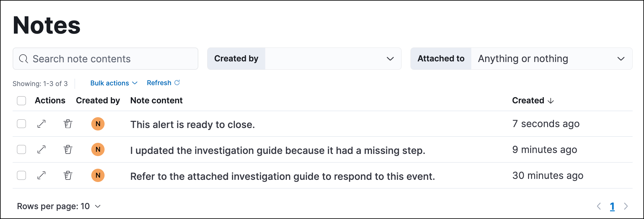Click into the Search note contents field

pyautogui.click(x=105, y=59)
